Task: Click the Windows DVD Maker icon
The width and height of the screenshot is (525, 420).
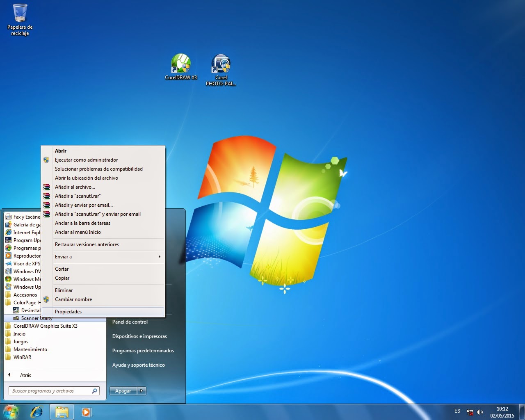Action: click(x=8, y=271)
